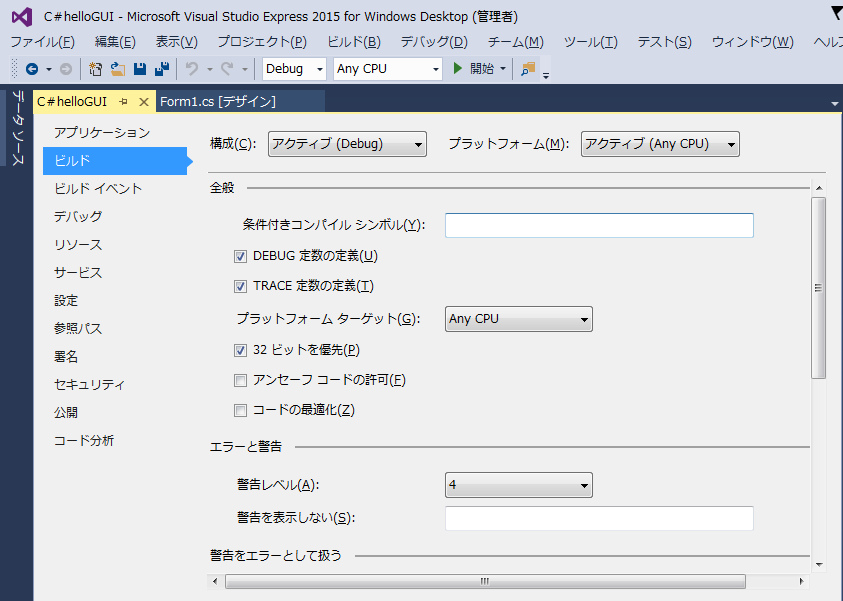Open the データソース side panel tab
Image resolution: width=843 pixels, height=601 pixels.
(x=18, y=128)
